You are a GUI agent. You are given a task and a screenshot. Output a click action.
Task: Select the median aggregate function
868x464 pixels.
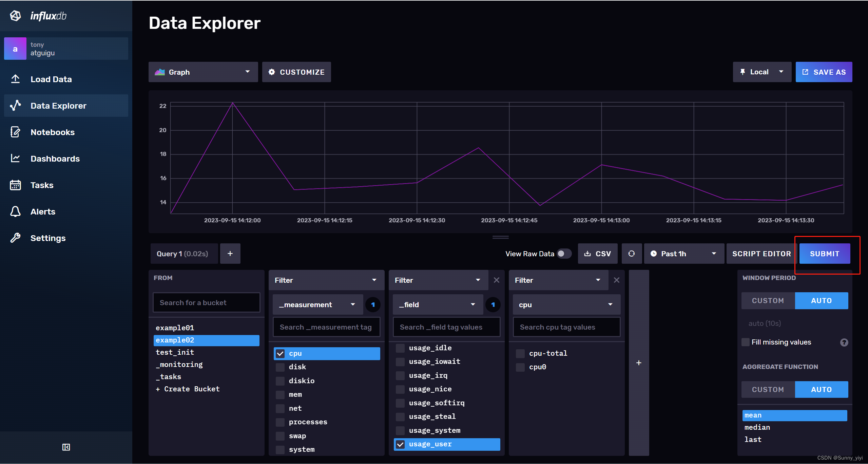(x=795, y=427)
